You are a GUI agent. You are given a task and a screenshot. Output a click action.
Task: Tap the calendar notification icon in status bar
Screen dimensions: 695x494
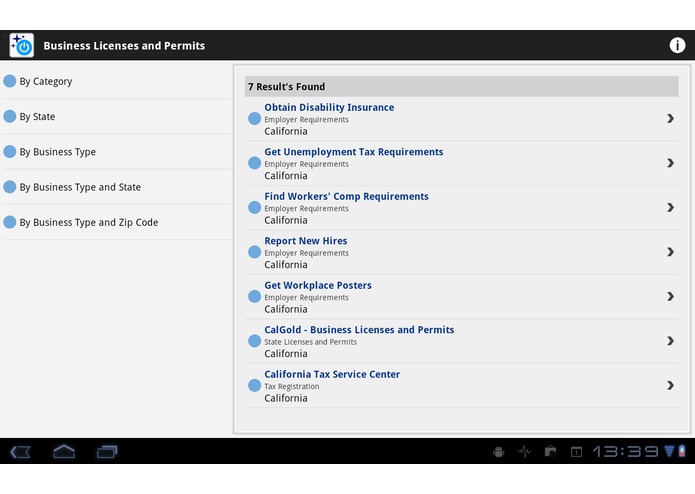[x=576, y=452]
